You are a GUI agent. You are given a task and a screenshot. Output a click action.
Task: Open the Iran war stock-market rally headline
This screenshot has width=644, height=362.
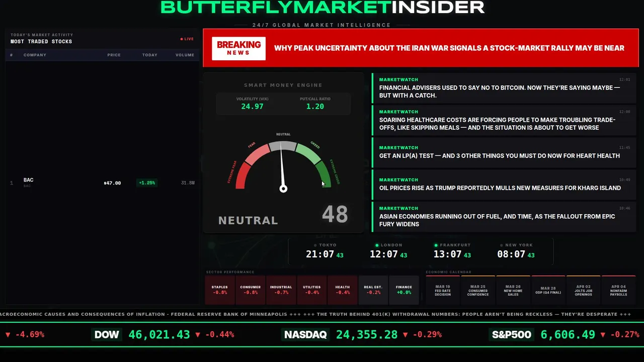tap(449, 48)
